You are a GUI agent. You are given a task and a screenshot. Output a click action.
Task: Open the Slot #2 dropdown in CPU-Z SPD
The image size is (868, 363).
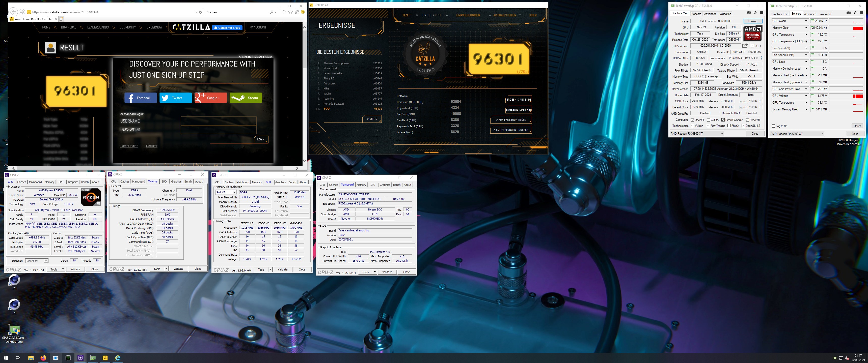point(235,192)
